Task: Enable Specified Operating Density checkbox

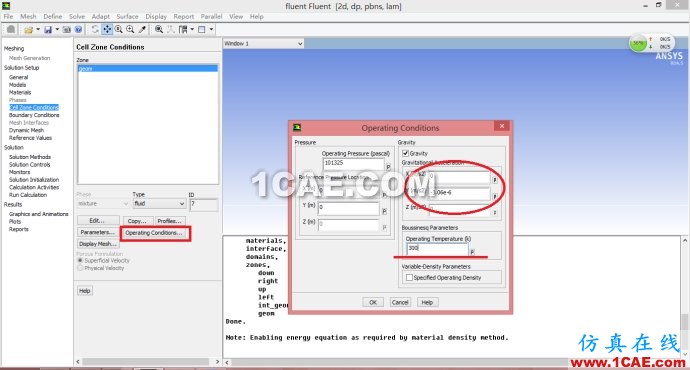Action: click(409, 278)
